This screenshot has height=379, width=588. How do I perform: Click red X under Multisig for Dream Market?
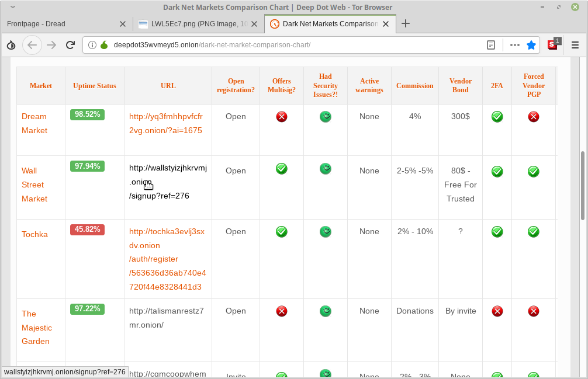click(282, 116)
